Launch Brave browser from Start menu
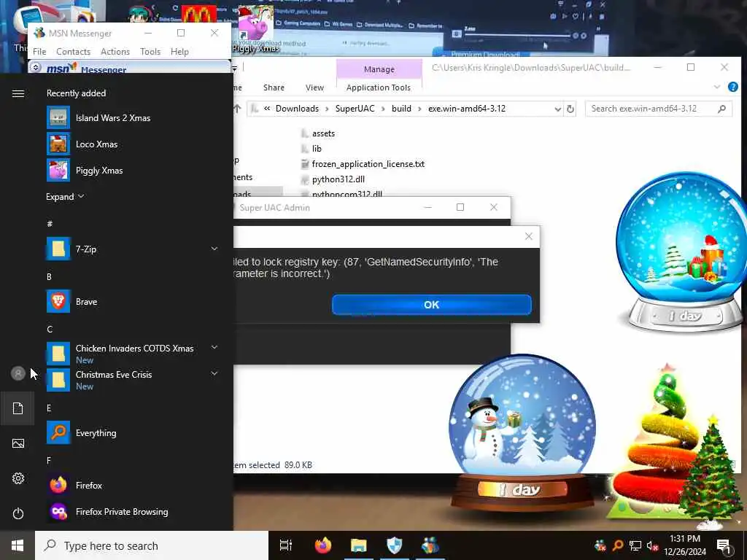This screenshot has width=747, height=560. tap(86, 302)
